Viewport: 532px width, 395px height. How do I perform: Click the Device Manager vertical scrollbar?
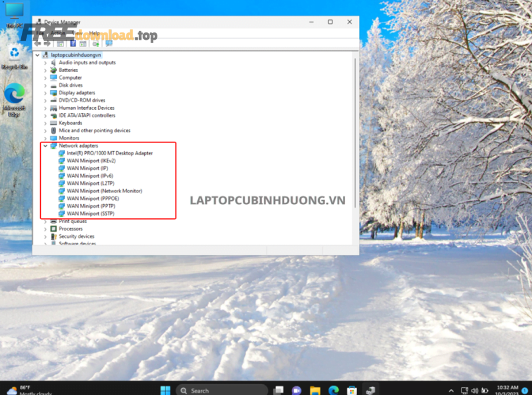[x=355, y=133]
